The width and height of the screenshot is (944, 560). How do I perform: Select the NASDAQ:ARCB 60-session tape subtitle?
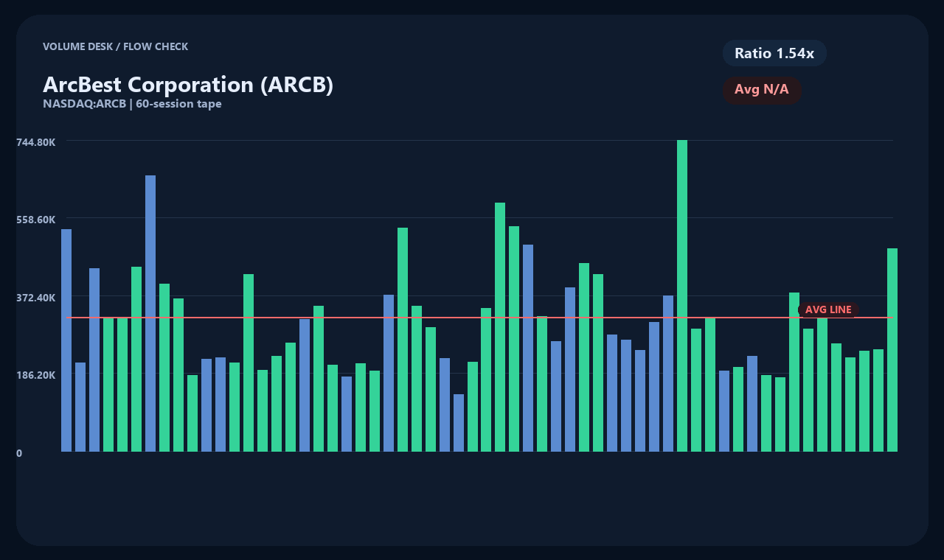[x=132, y=104]
